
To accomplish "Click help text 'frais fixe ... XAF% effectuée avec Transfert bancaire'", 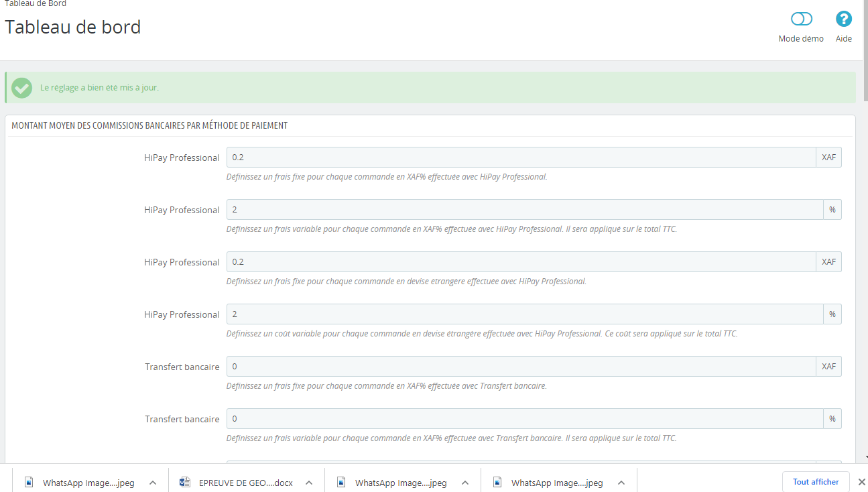I will click(x=387, y=386).
